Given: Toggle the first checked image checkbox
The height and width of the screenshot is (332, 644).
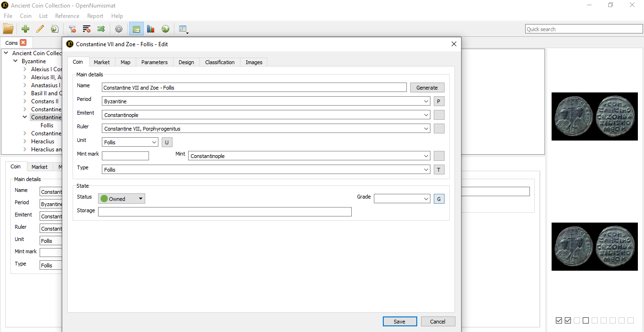Looking at the screenshot, I should [x=559, y=321].
